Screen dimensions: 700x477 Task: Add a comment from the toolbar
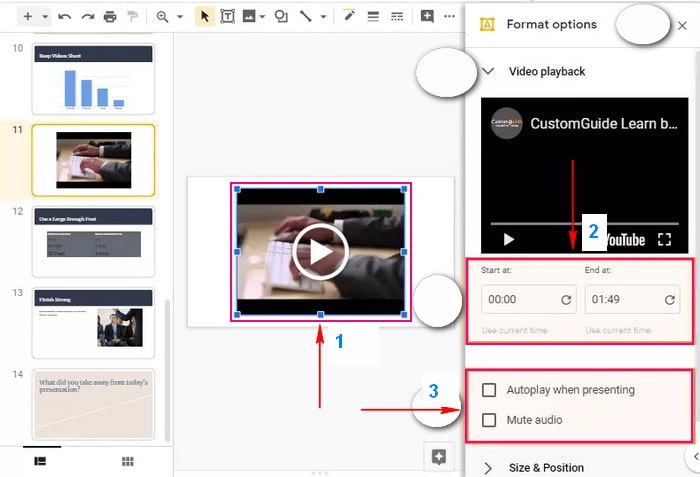427,17
